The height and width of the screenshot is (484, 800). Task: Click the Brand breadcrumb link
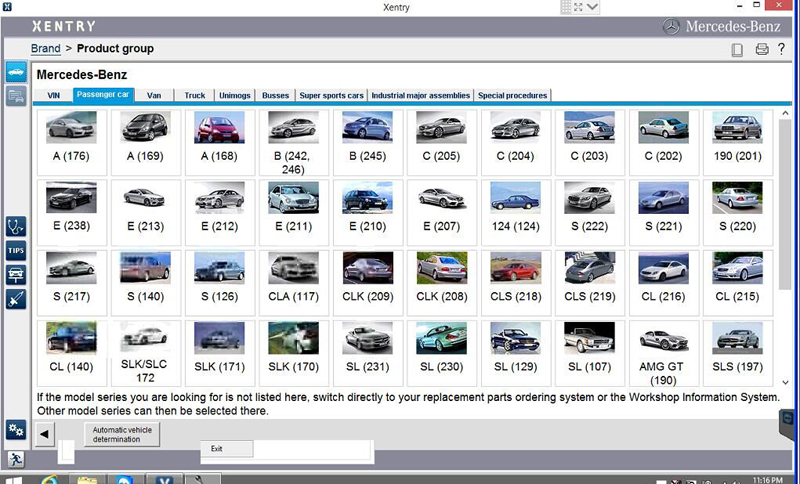tap(45, 48)
